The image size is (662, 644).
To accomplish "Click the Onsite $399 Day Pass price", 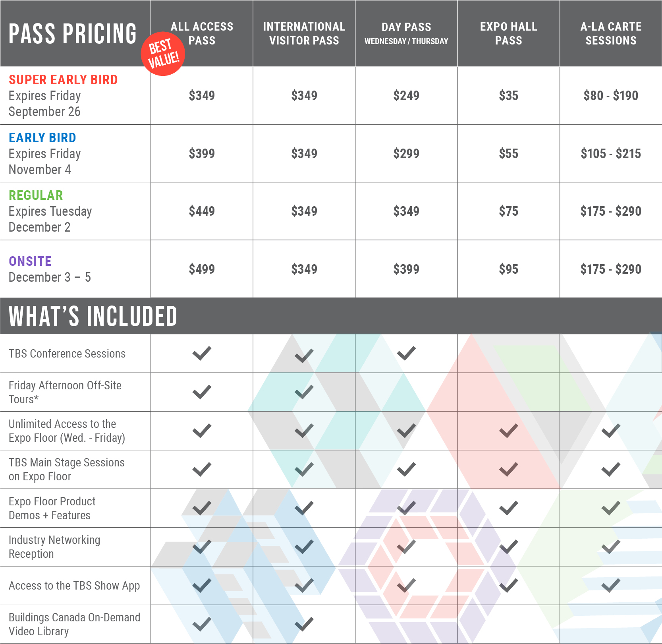I will coord(406,269).
